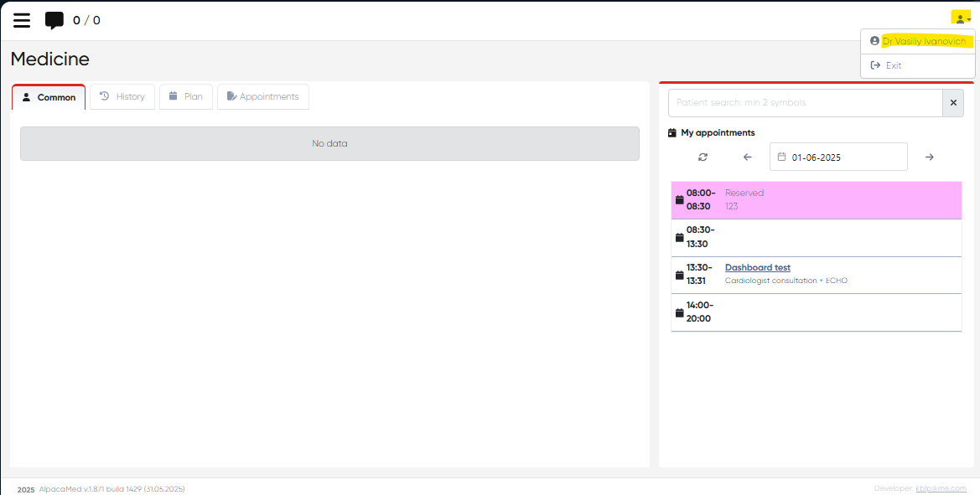The width and height of the screenshot is (980, 495).
Task: Focus the patient search input field
Action: [x=805, y=103]
